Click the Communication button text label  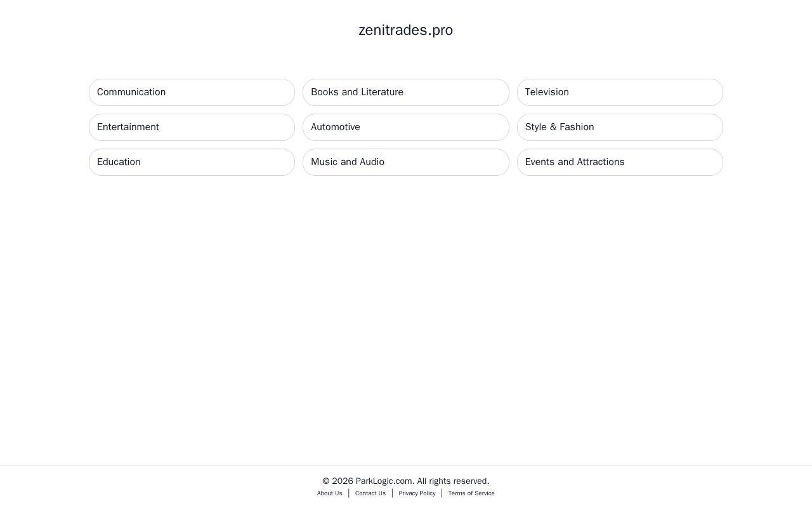[131, 92]
